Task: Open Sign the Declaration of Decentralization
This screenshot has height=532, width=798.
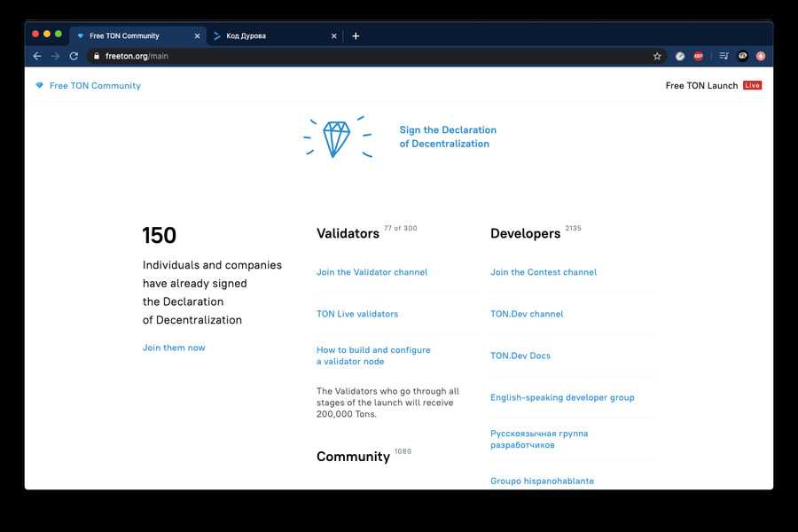Action: tap(448, 137)
